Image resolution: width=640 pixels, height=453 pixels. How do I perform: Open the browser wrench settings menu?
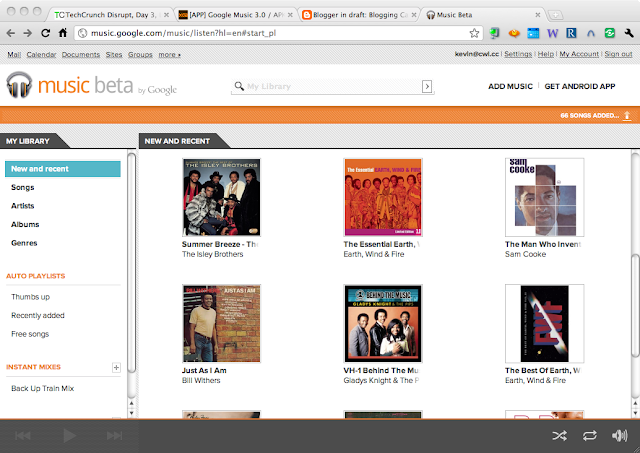pos(627,33)
